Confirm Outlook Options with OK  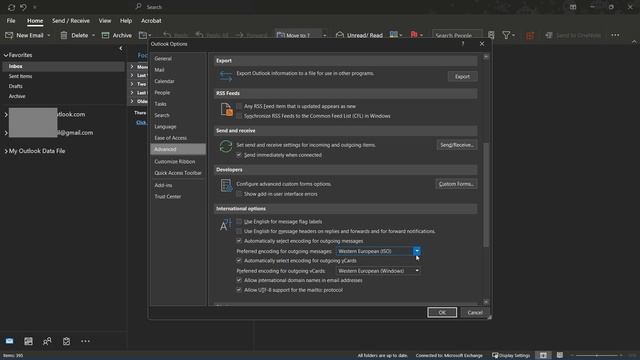click(x=442, y=312)
